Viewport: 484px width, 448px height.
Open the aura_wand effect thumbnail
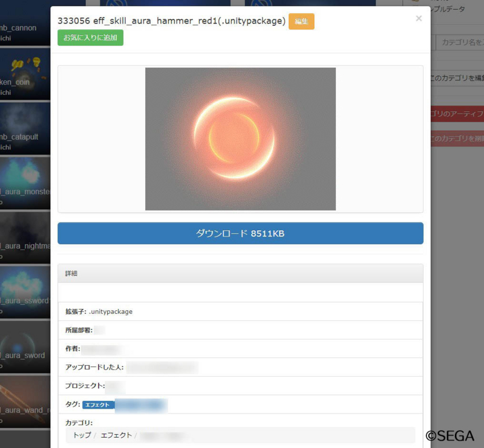point(25,401)
